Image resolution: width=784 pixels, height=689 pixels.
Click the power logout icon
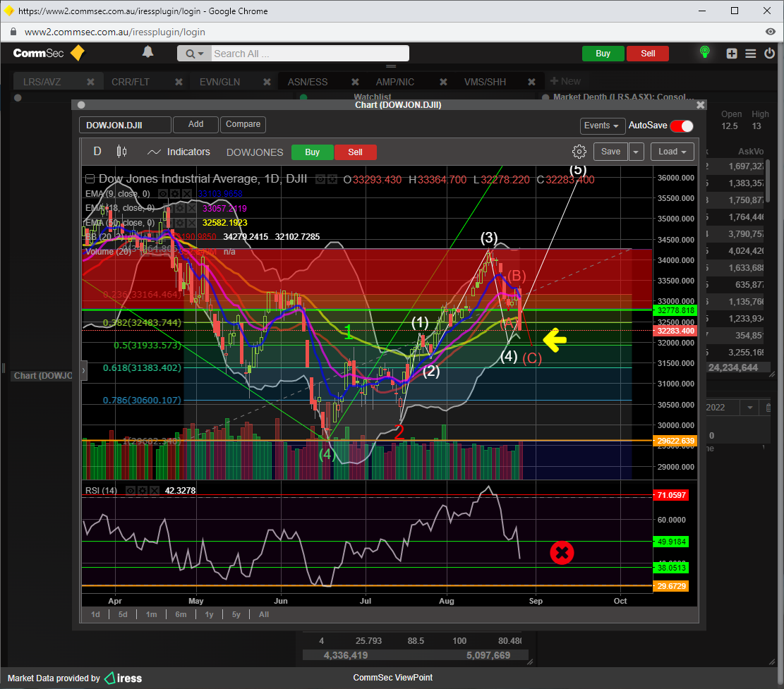click(x=769, y=54)
